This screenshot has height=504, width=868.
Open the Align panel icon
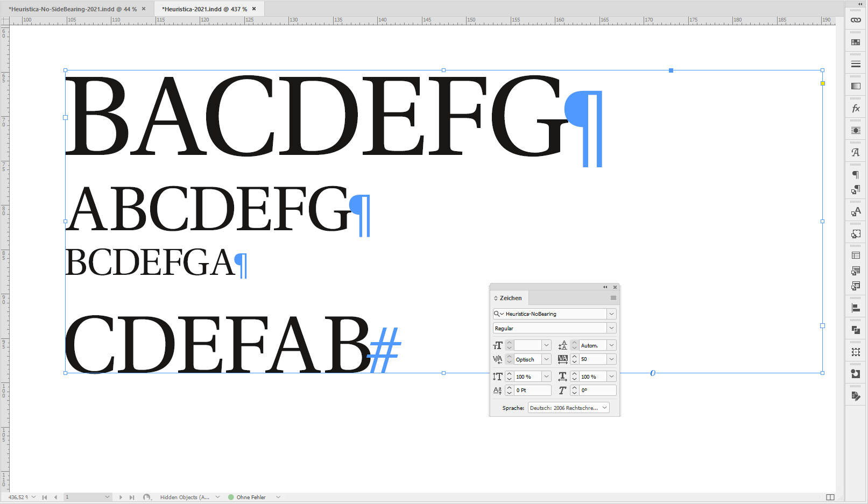click(855, 308)
